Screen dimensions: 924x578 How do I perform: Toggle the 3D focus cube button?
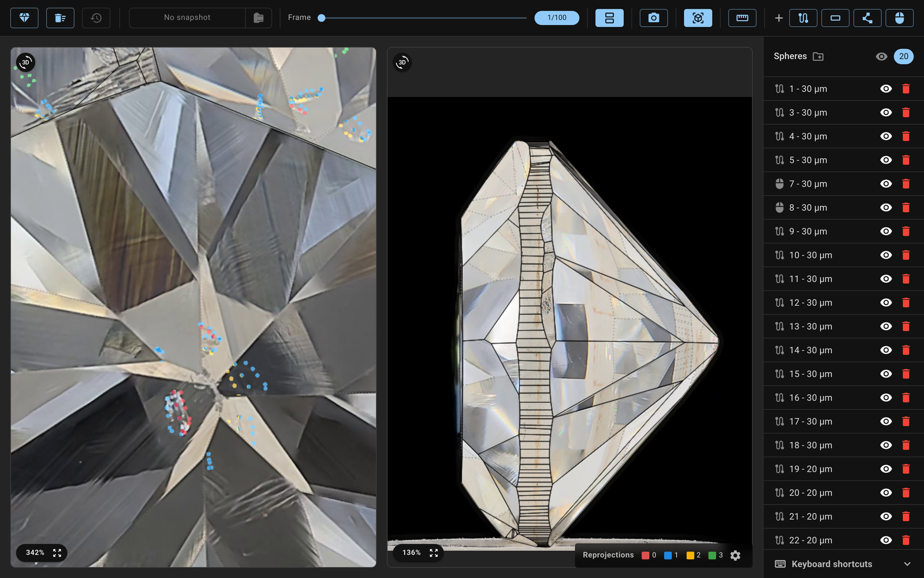tap(698, 18)
